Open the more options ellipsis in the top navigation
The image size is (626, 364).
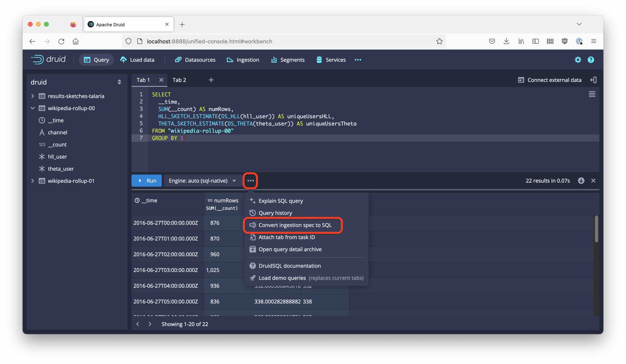(358, 60)
